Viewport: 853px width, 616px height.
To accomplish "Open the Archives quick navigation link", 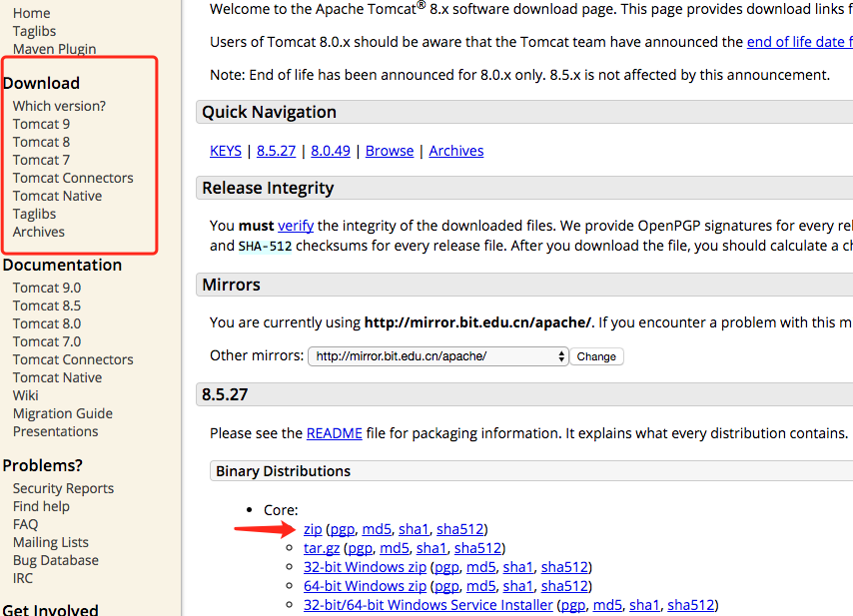I will (456, 151).
